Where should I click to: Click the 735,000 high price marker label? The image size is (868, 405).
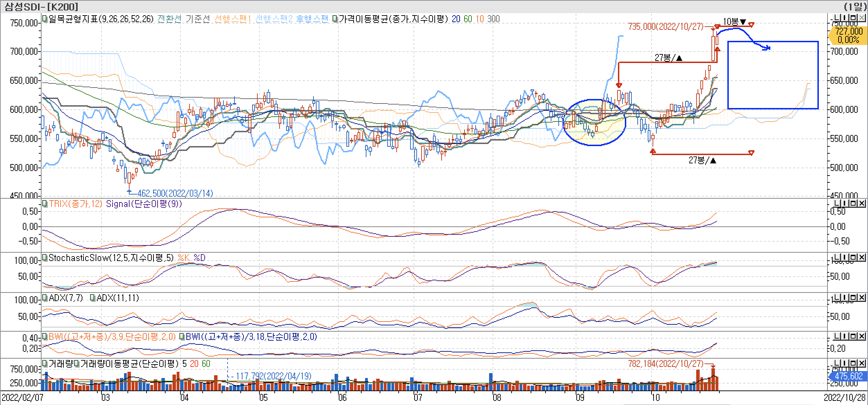[x=665, y=27]
